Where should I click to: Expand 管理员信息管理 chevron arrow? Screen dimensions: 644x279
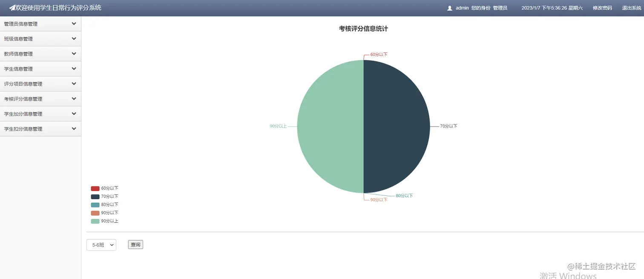pyautogui.click(x=74, y=24)
